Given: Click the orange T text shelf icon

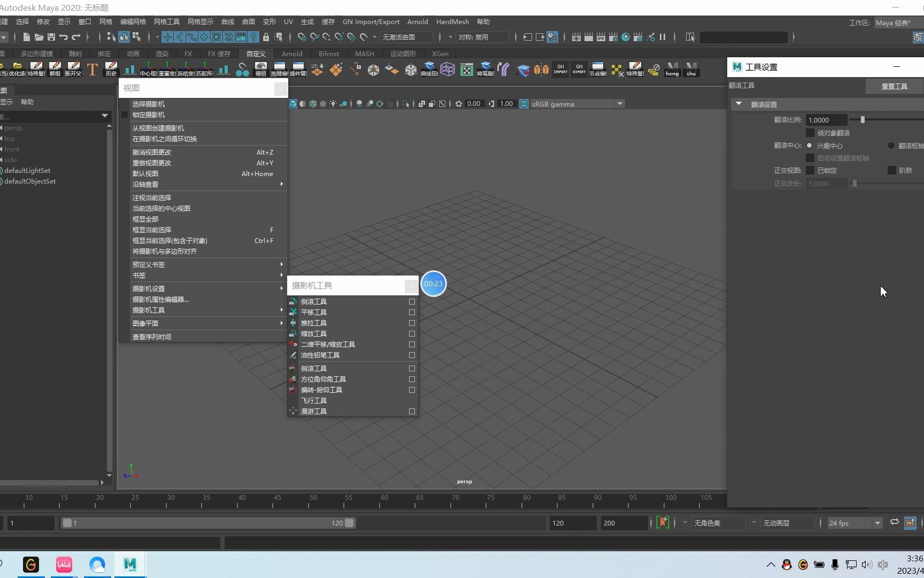Looking at the screenshot, I should 92,69.
